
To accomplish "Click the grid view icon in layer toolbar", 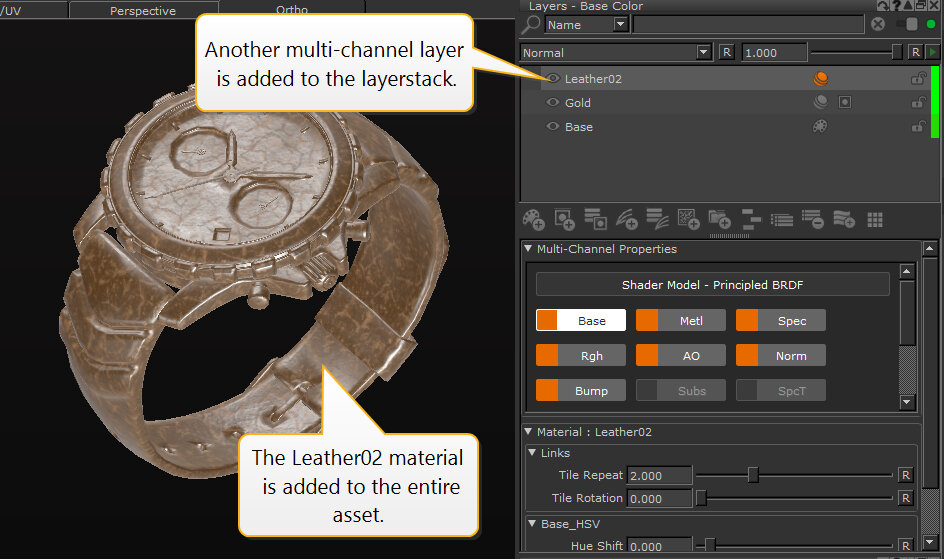I will coord(875,219).
